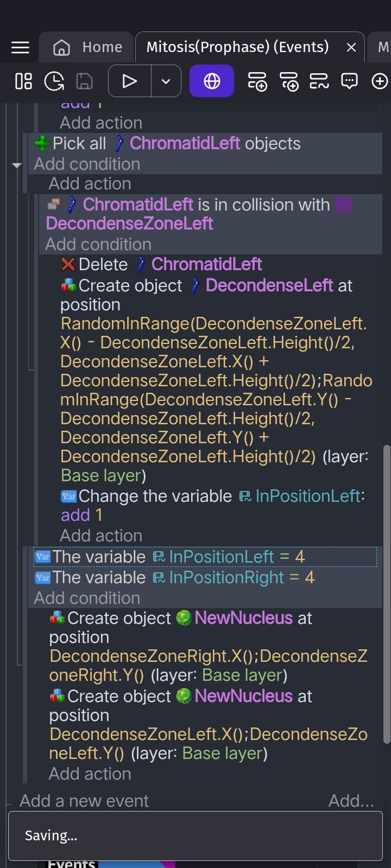Toggle the globe mode button
The width and height of the screenshot is (391, 868).
pos(211,80)
